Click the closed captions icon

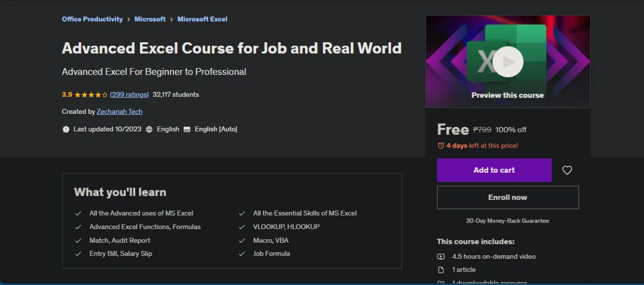coord(187,129)
